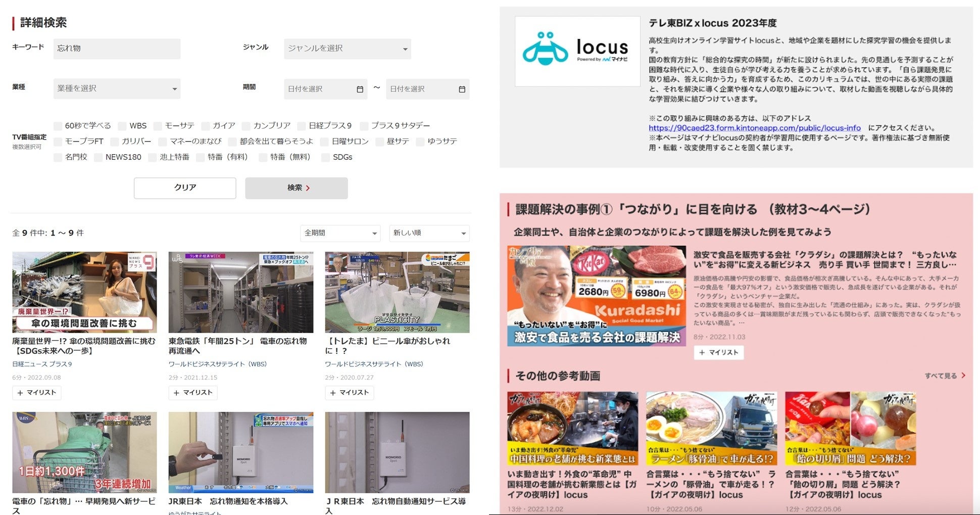Open the 「飴の切り屑」問題 どう解決 title
This screenshot has height=515, width=980.
843,485
